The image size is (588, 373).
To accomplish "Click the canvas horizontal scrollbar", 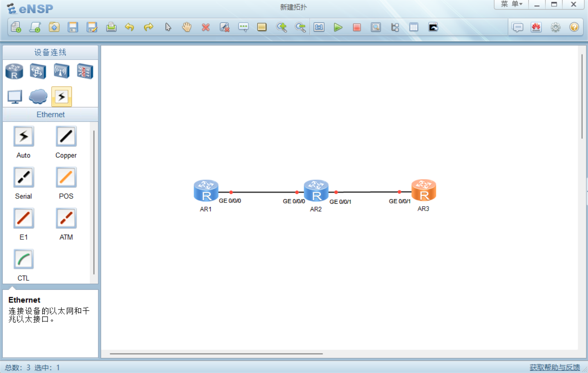I will [x=216, y=353].
